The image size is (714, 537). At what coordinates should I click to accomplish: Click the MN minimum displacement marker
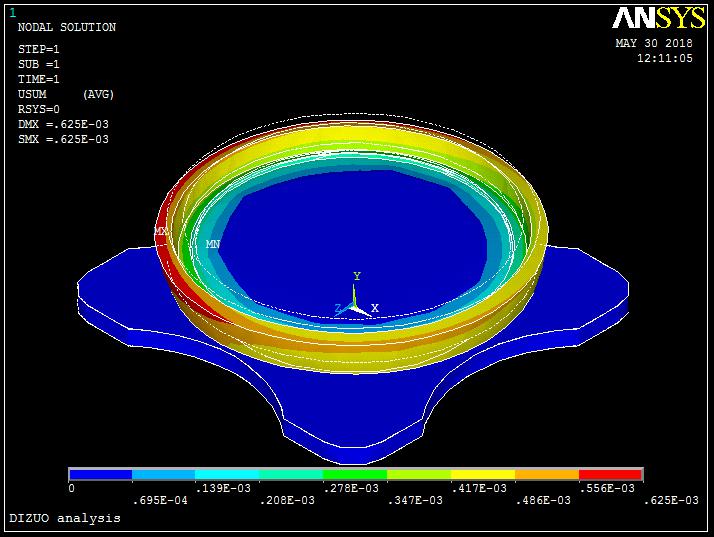pyautogui.click(x=213, y=244)
